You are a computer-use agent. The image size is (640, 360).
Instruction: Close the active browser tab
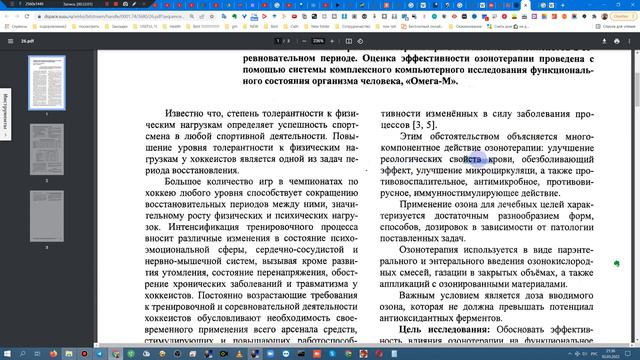[526, 5]
